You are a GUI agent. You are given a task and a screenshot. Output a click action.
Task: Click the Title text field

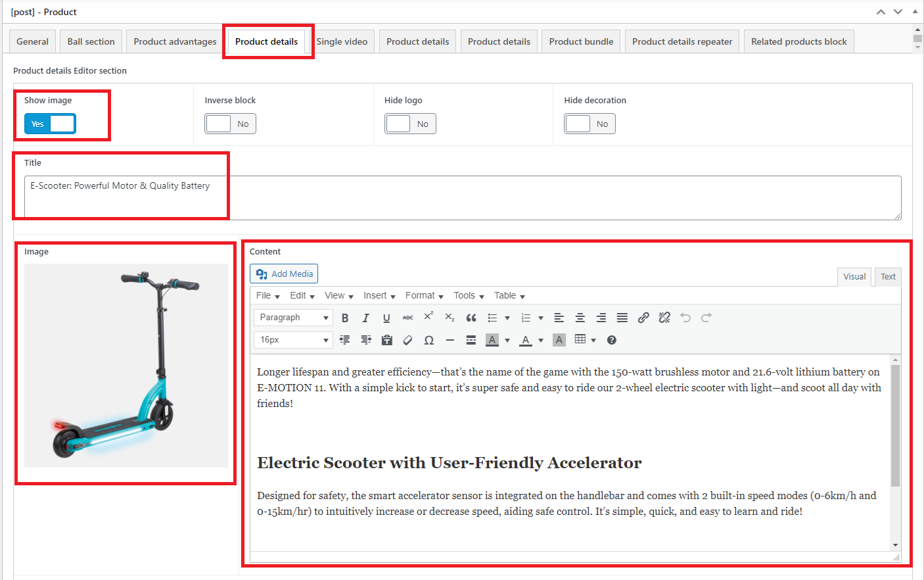pyautogui.click(x=463, y=198)
